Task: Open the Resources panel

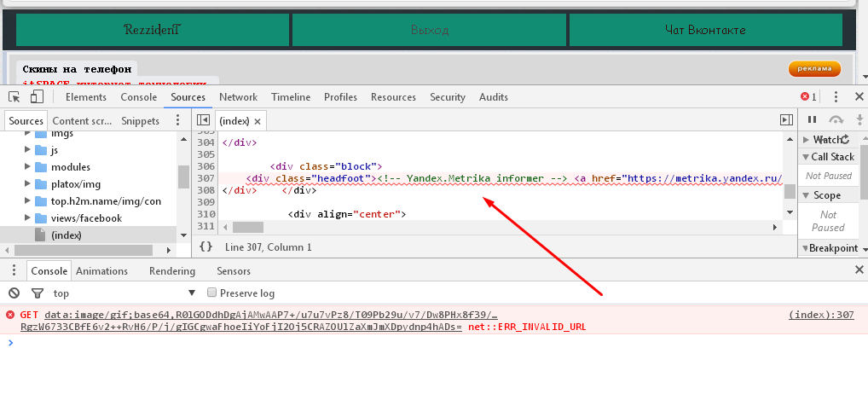Action: pos(394,97)
